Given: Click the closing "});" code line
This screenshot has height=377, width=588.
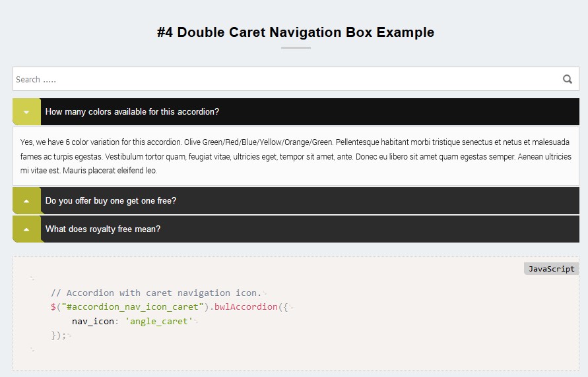Looking at the screenshot, I should (59, 335).
